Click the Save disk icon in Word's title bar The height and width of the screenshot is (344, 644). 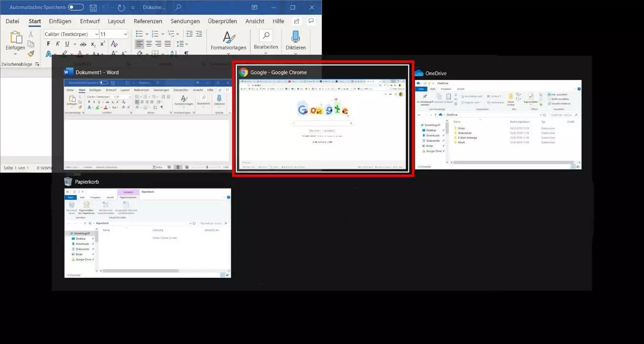tap(93, 8)
